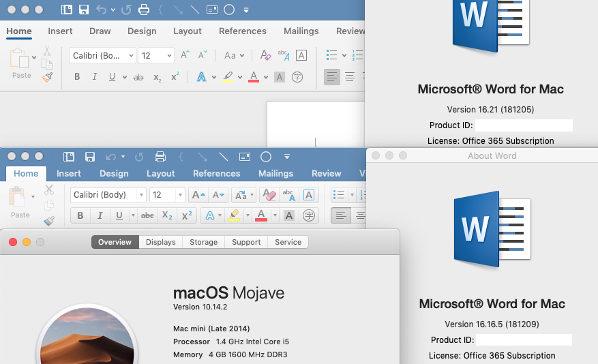Click Product ID field in lower About Word
The image size is (598, 364).
tap(524, 339)
